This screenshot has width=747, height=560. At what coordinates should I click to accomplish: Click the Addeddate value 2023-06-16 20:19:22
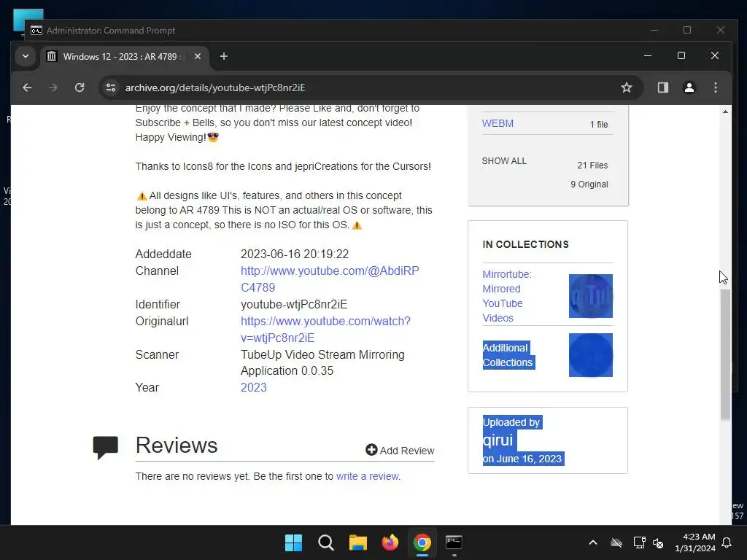coord(295,254)
